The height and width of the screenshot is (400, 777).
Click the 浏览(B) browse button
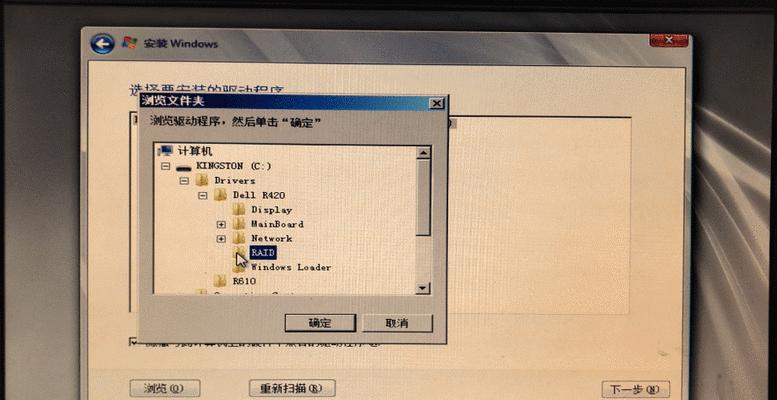(x=165, y=389)
